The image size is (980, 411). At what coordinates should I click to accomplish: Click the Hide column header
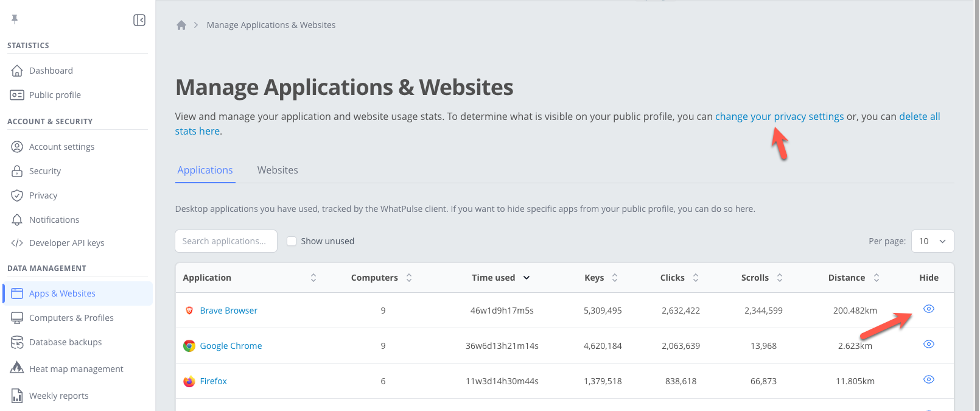928,278
